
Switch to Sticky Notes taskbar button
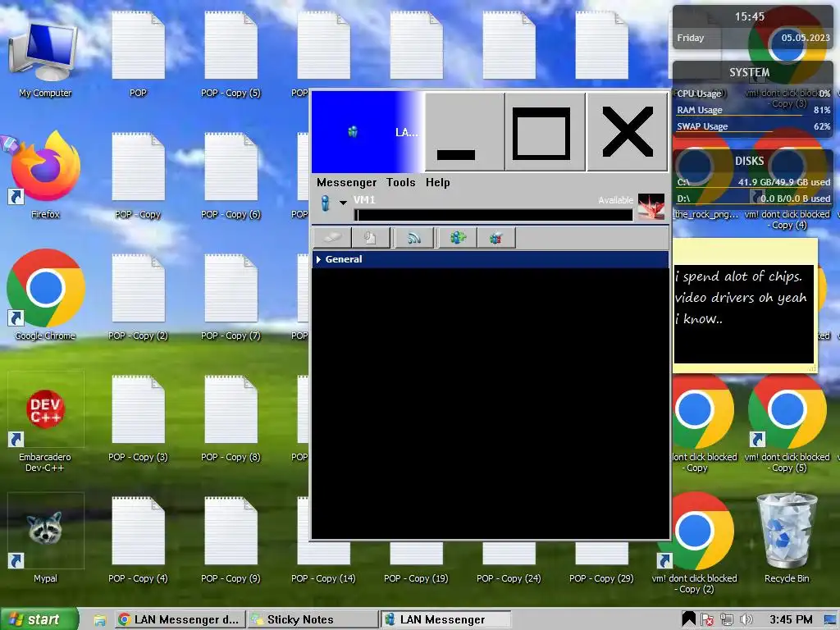313,620
